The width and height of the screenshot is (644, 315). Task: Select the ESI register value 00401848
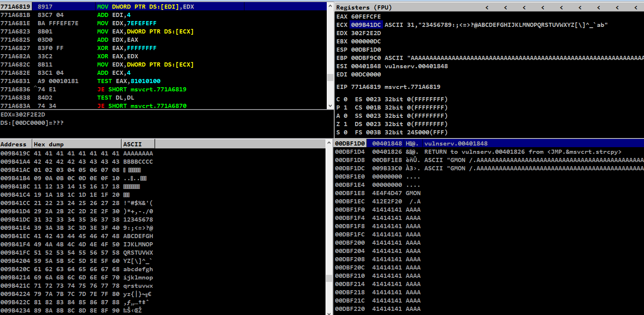coord(366,66)
